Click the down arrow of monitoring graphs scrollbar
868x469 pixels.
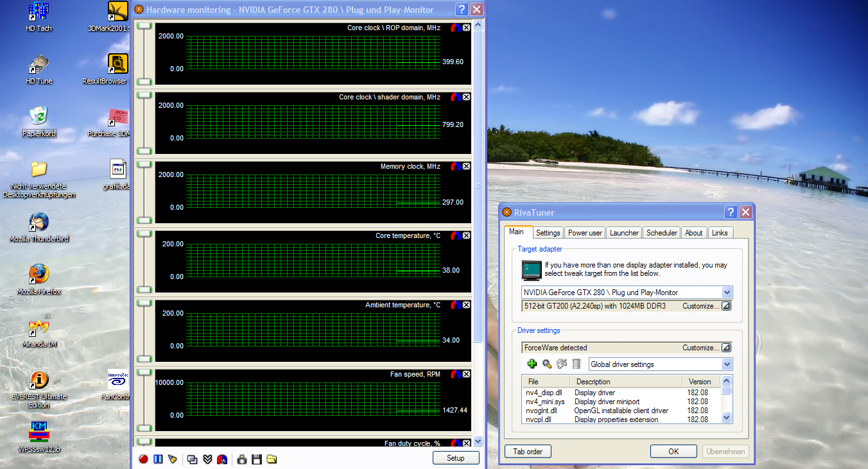[x=478, y=441]
